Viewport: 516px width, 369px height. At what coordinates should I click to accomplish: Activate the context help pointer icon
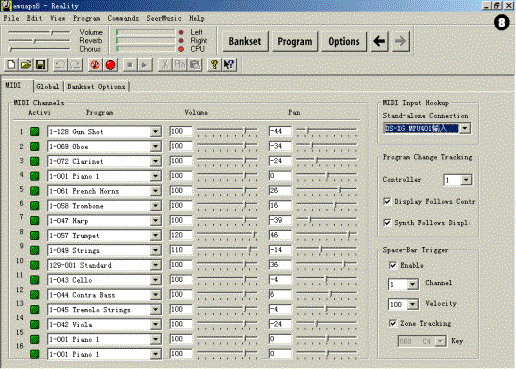click(229, 65)
